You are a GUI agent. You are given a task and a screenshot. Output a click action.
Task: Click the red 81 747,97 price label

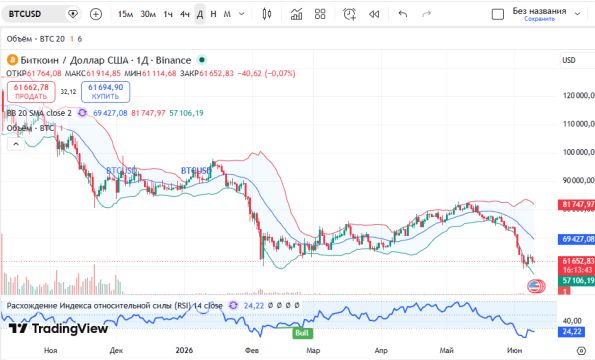(576, 205)
